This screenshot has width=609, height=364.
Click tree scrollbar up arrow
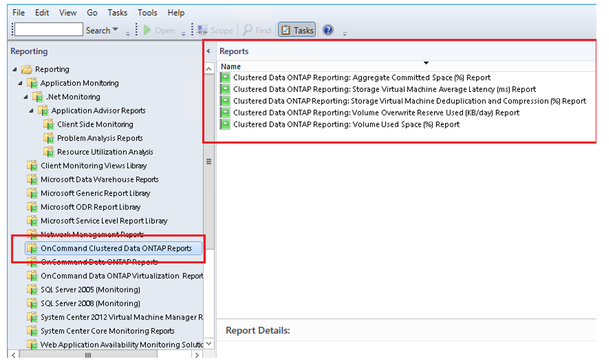pos(209,69)
